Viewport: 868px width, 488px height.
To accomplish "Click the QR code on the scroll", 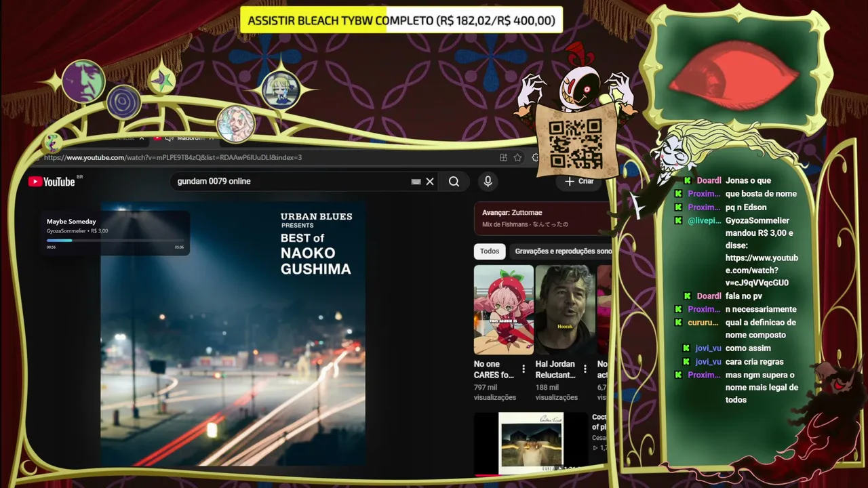I will tap(576, 143).
